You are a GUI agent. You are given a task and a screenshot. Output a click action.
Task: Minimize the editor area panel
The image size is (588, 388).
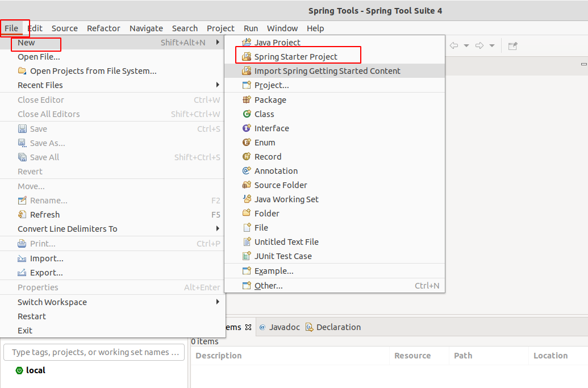coord(584,64)
